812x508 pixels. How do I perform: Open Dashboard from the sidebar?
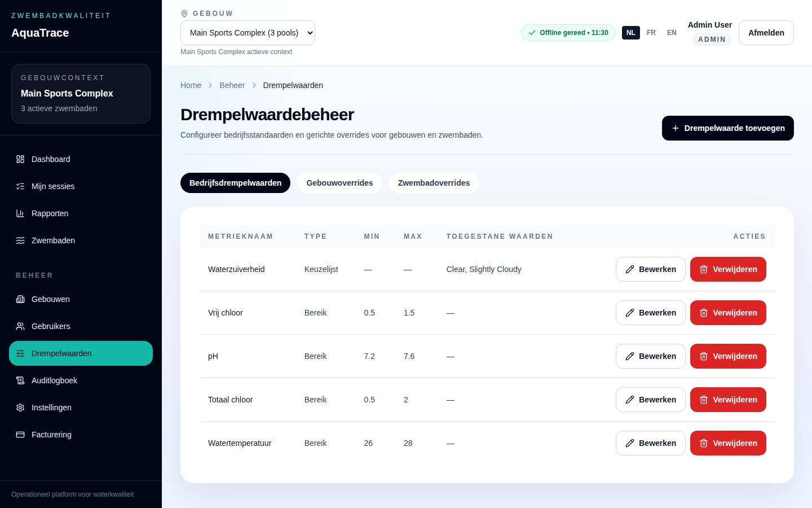[x=81, y=159]
